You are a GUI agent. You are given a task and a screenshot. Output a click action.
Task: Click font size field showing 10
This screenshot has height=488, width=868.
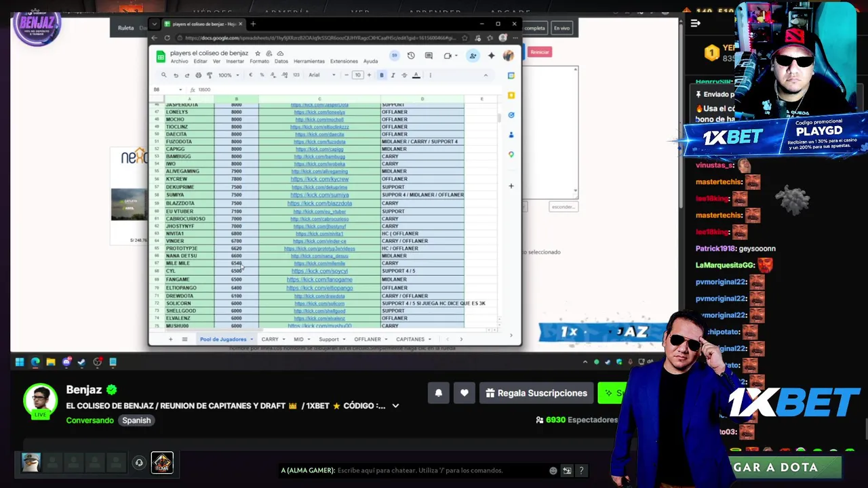click(x=358, y=75)
